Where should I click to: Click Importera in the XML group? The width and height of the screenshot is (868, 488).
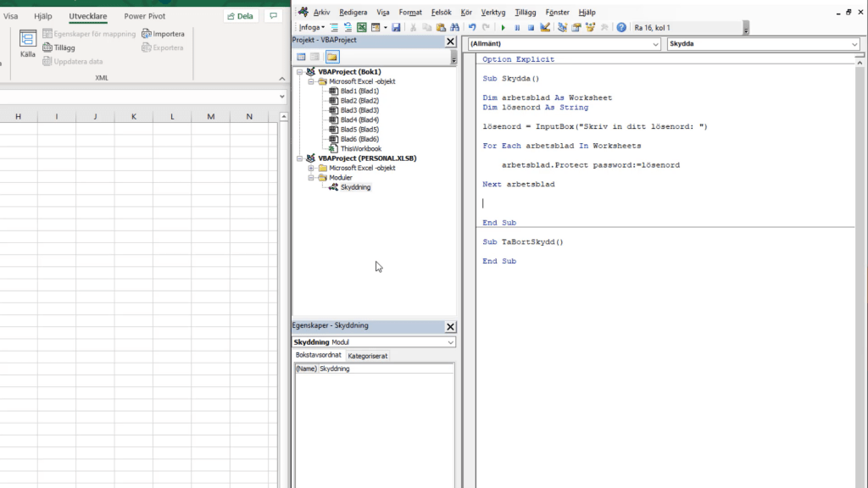coord(163,34)
